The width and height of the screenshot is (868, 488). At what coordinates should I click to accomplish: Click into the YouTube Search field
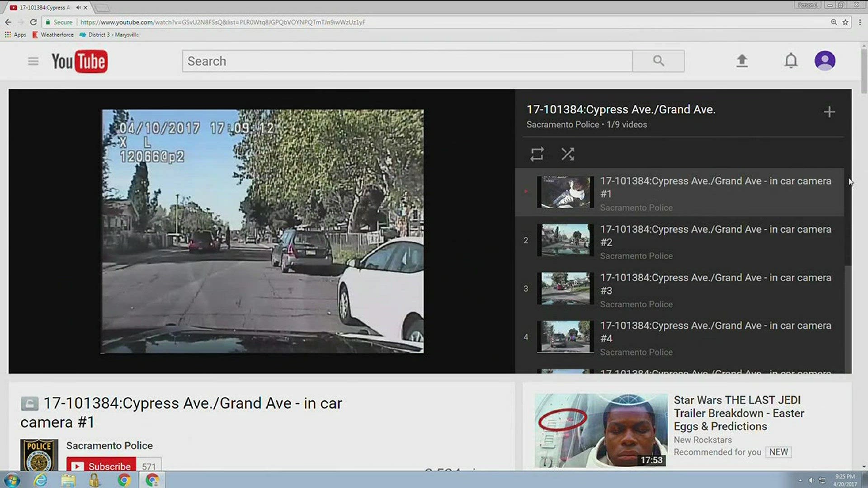tap(407, 61)
